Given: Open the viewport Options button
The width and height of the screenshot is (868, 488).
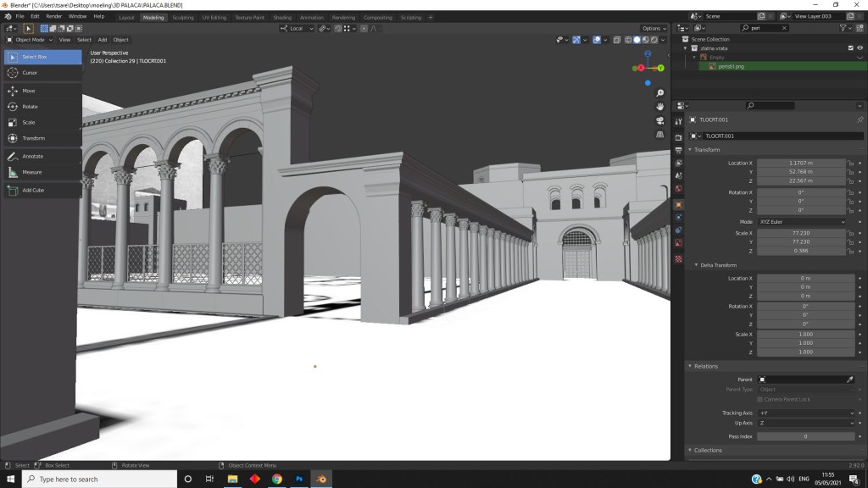Looking at the screenshot, I should point(653,29).
